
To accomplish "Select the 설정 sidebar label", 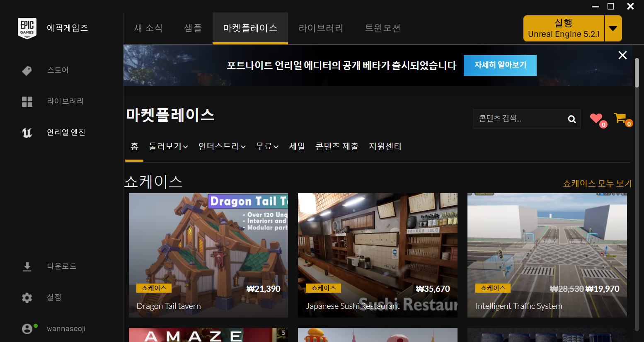I will (x=54, y=298).
